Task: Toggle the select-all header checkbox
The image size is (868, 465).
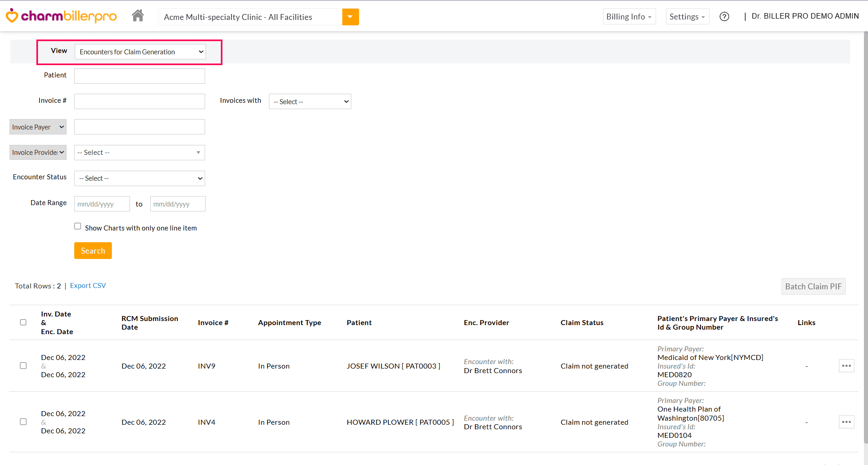Action: point(23,322)
